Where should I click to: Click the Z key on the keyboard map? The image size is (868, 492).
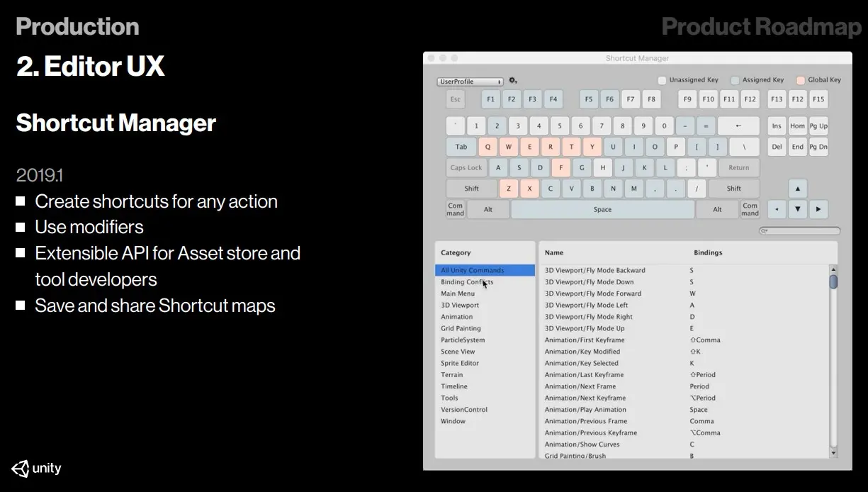[x=509, y=189]
